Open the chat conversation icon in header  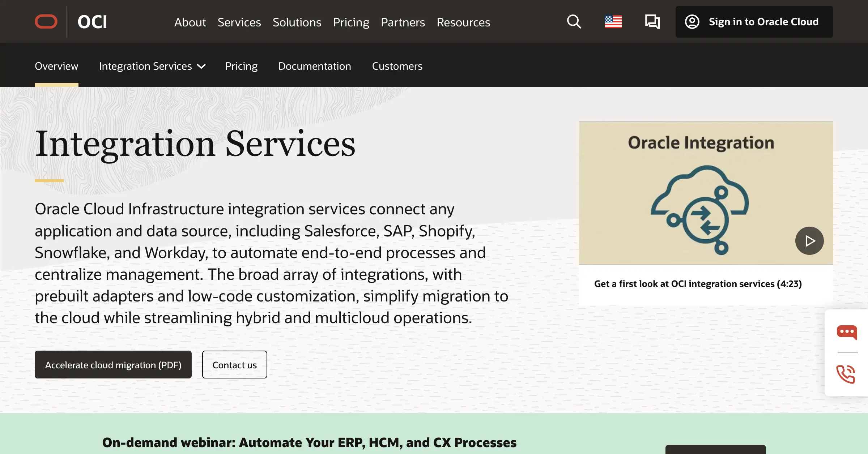point(652,22)
